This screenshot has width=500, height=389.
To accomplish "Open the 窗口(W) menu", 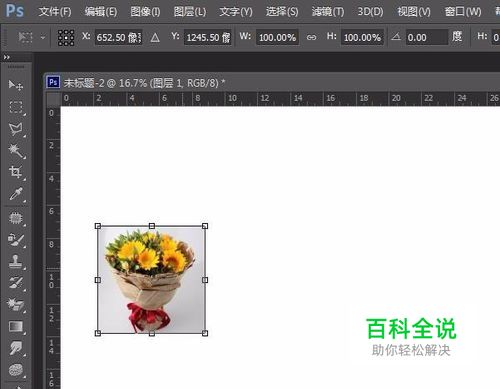I will [463, 12].
